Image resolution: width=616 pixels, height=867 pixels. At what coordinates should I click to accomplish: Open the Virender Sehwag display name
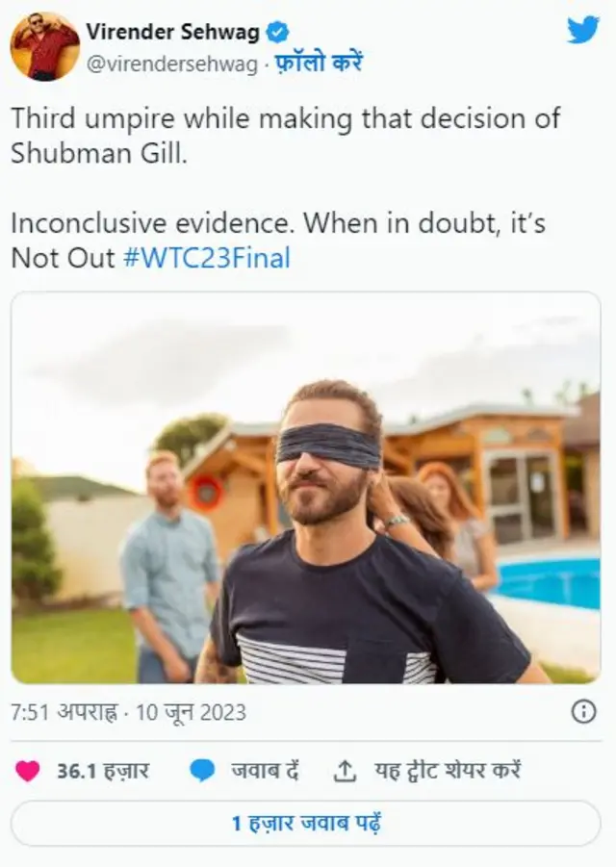(x=172, y=33)
